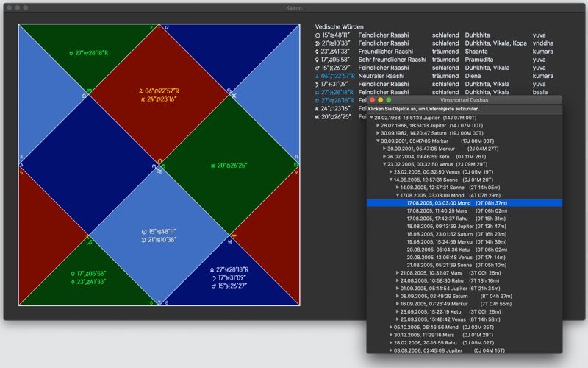Select row 30.09.2001 Merkur (2J 04M 27T)
Image resolution: width=588 pixels, height=368 pixels.
tap(465, 149)
